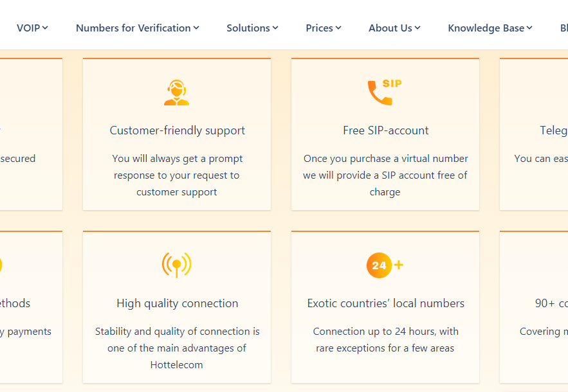
Task: Expand the Solutions dropdown chevron
Action: click(275, 28)
